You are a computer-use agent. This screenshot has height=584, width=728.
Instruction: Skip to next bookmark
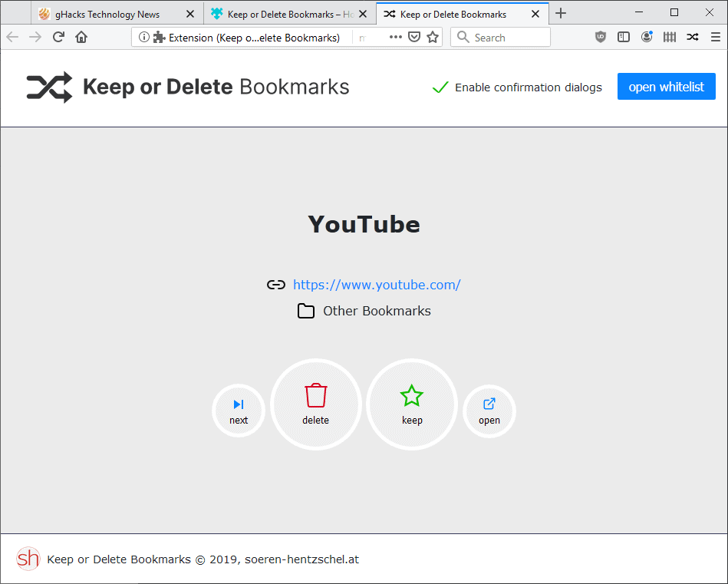tap(239, 411)
